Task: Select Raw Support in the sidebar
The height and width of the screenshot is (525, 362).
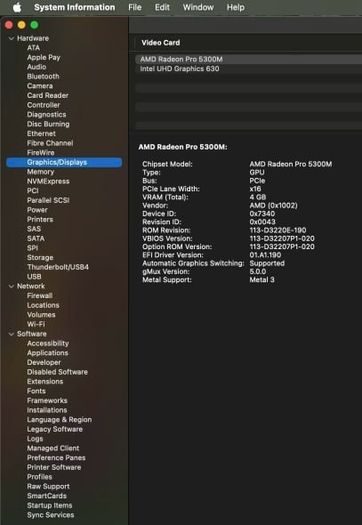Action: point(48,487)
